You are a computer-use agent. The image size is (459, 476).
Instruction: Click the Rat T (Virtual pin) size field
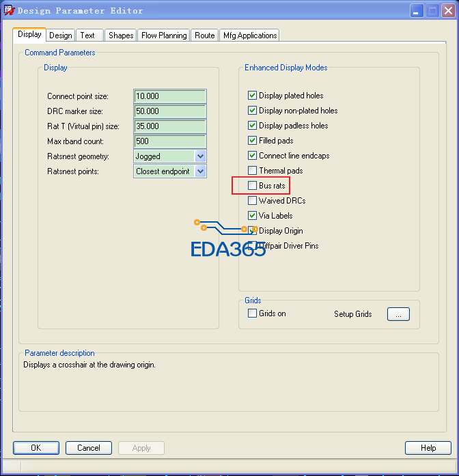click(170, 126)
